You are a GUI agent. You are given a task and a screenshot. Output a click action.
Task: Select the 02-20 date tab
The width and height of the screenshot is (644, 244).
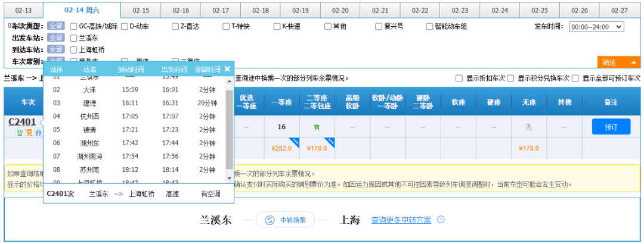coord(340,11)
